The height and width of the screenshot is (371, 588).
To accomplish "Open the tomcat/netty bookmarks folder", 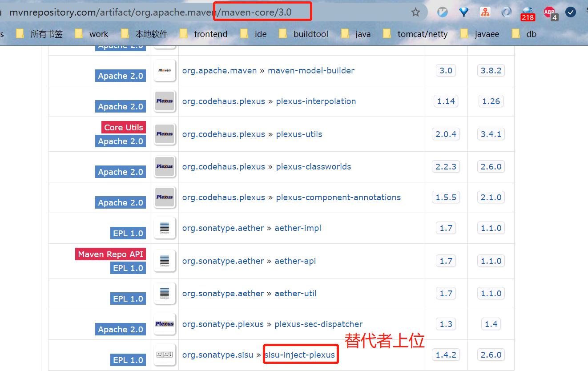I will (415, 34).
